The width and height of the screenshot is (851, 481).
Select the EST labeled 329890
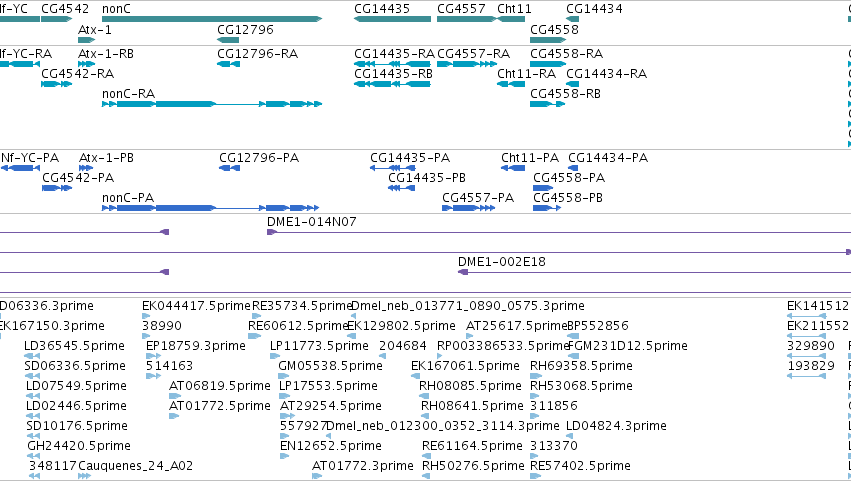(x=811, y=346)
